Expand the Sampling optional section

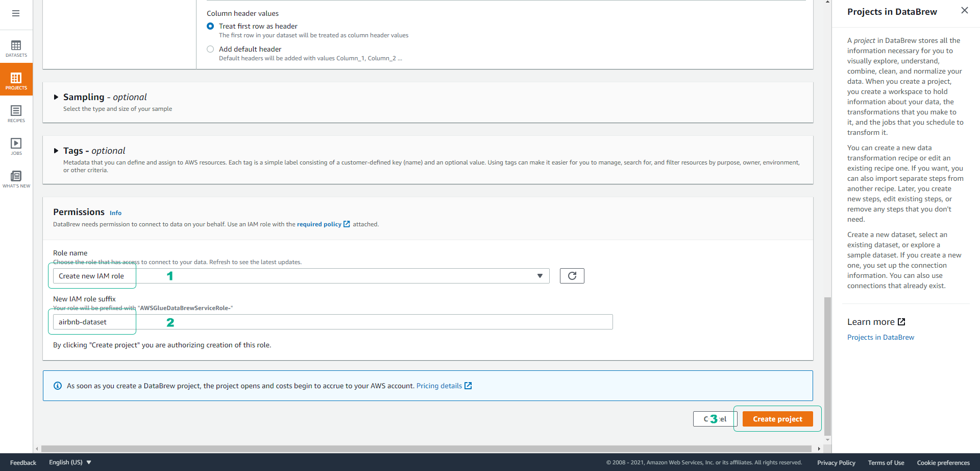(x=56, y=97)
